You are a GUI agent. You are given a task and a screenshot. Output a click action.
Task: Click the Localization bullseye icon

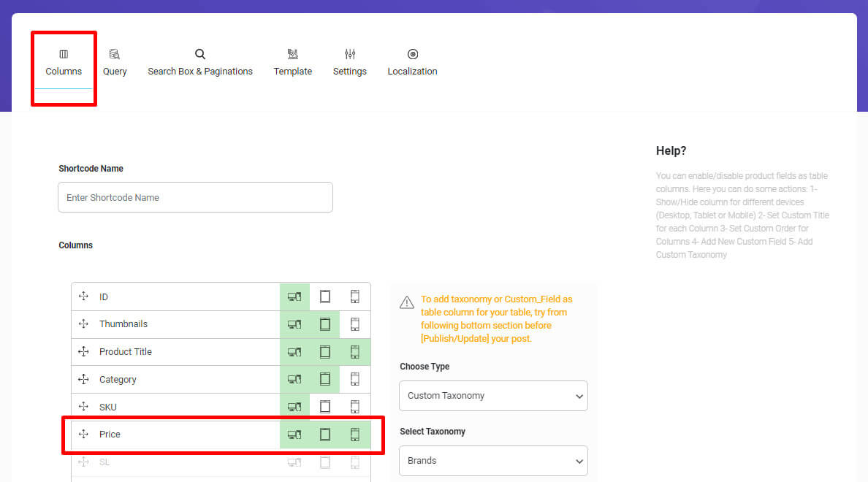[x=412, y=53]
